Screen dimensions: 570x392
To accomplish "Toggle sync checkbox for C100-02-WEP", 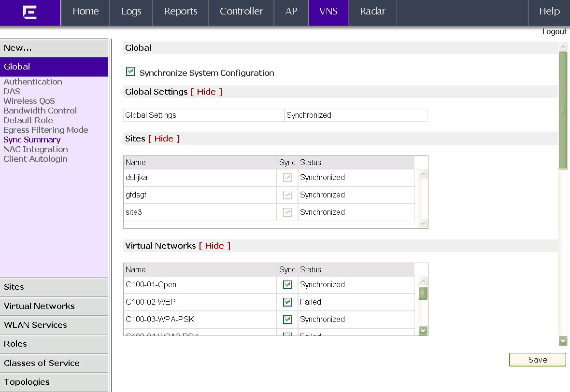I will (x=287, y=302).
